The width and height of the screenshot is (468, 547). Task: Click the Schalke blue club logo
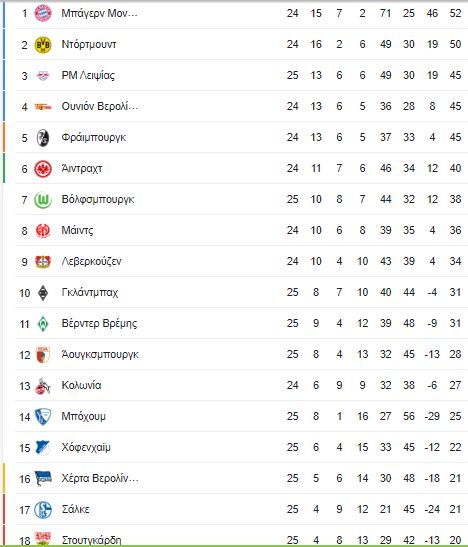(x=43, y=510)
